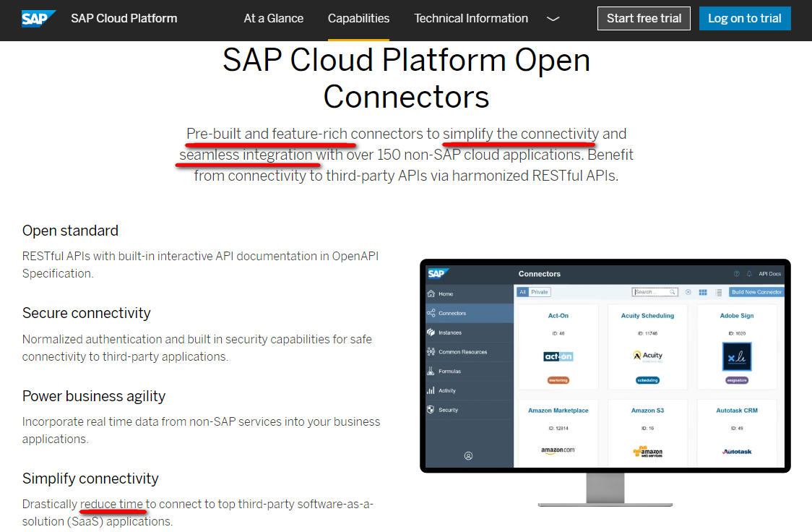Click the Autotask logo
The height and width of the screenshot is (532, 812).
pyautogui.click(x=737, y=452)
